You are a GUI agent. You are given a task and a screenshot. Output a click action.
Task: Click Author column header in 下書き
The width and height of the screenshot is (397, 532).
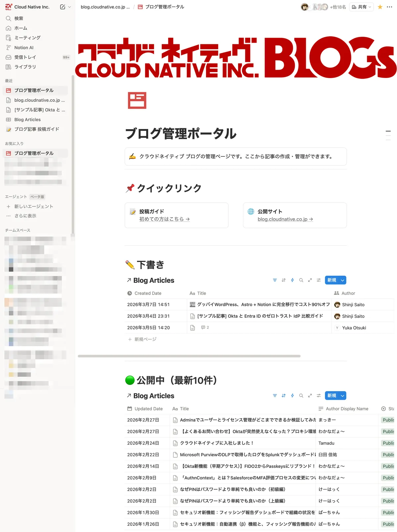(344, 293)
